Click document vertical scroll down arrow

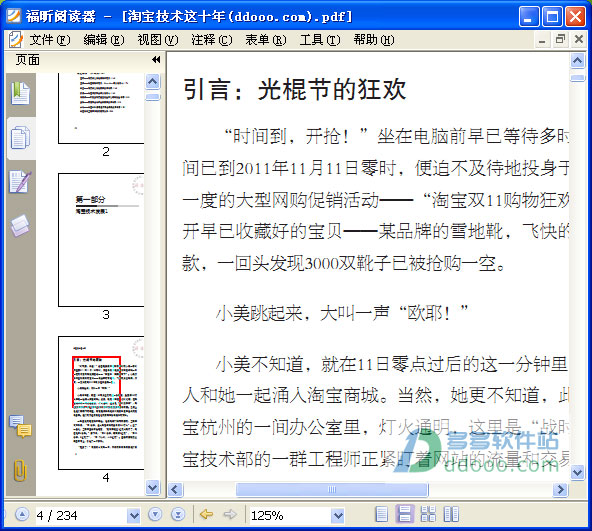[x=577, y=472]
